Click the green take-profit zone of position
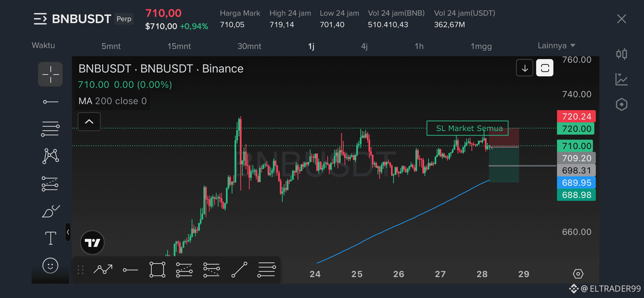This screenshot has width=644, height=298. click(x=504, y=164)
